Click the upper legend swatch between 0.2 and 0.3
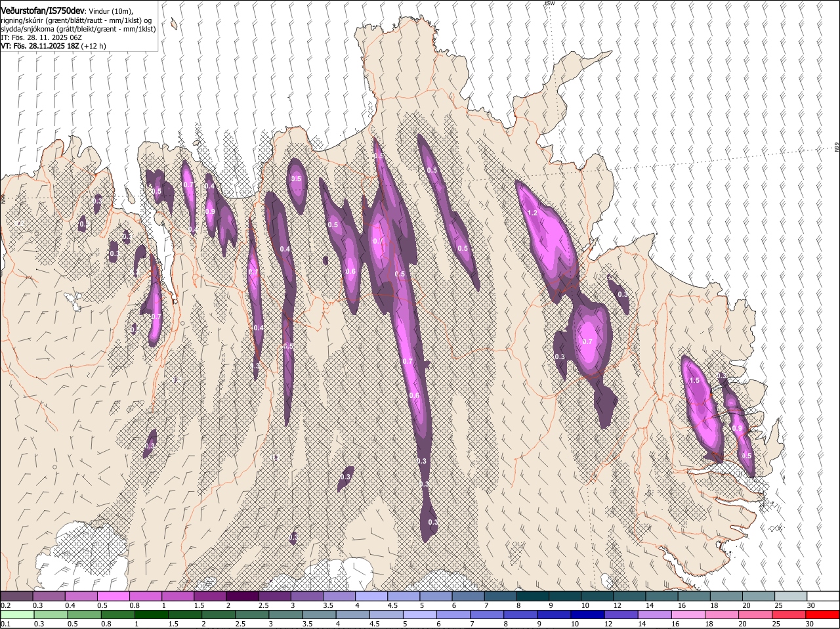 click(x=16, y=596)
